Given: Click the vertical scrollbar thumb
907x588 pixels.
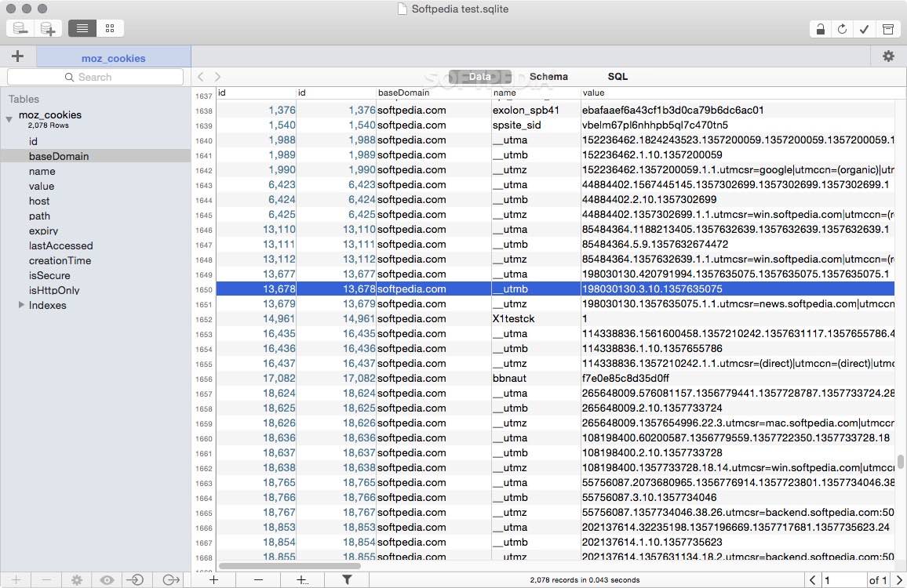Looking at the screenshot, I should coord(901,461).
